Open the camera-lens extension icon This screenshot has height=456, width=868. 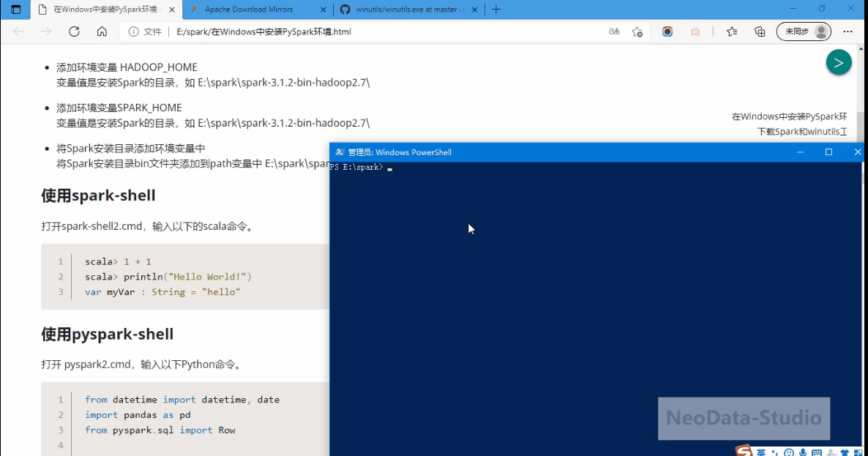point(667,31)
